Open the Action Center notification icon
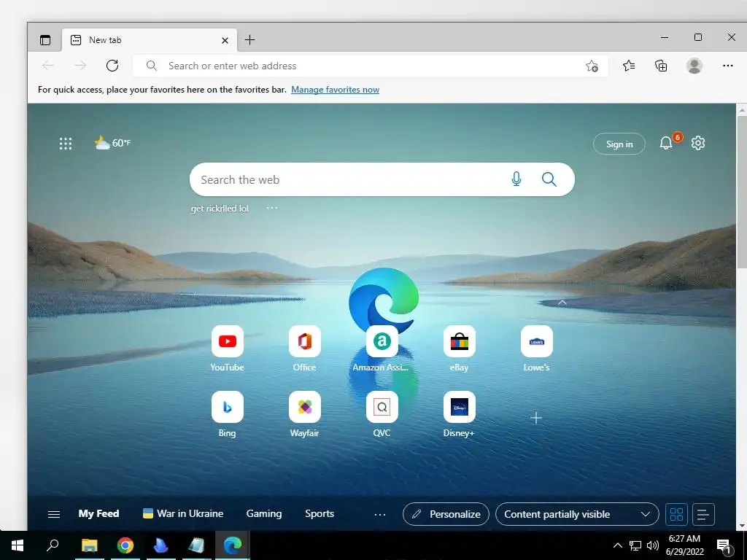The height and width of the screenshot is (560, 747). (724, 546)
